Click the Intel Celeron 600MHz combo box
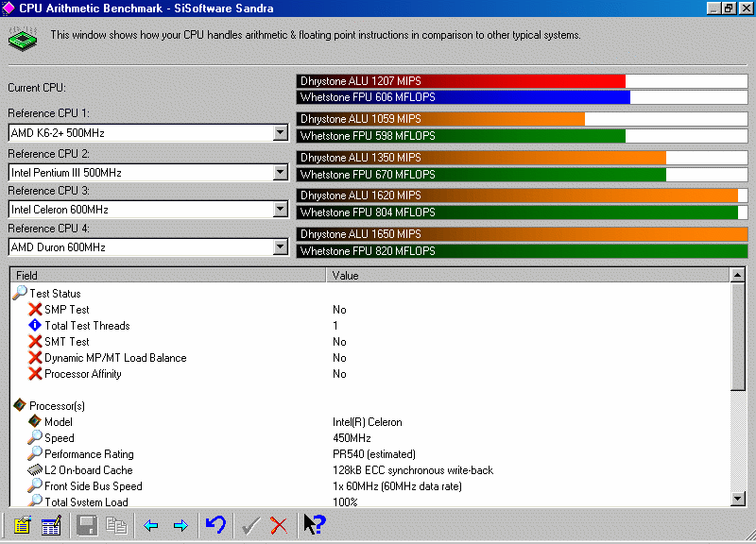The image size is (756, 544). tap(148, 209)
